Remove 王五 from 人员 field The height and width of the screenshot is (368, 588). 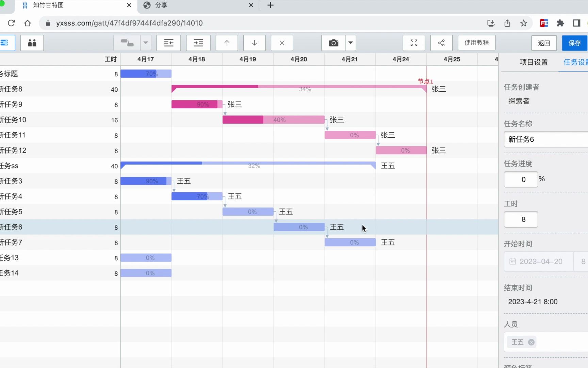(531, 342)
